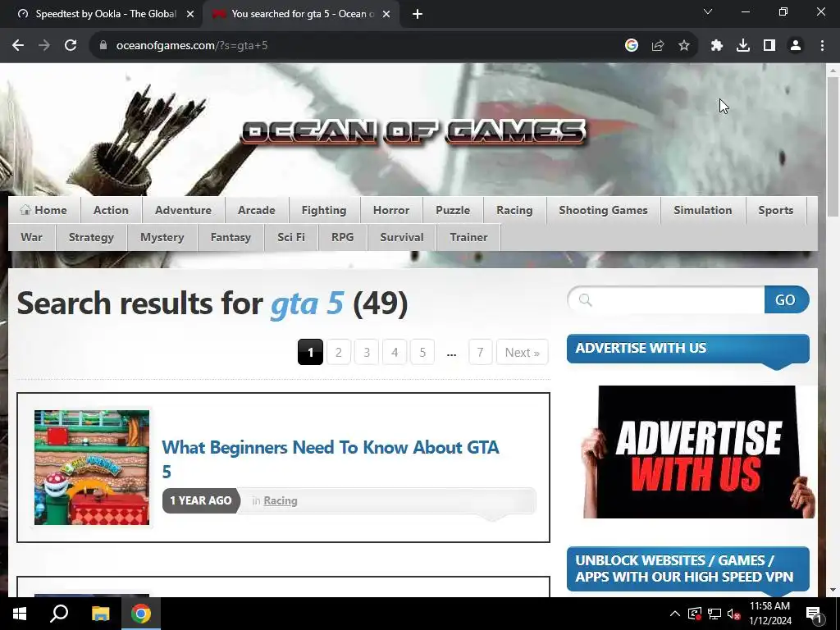840x630 pixels.
Task: Go to results page 4
Action: [x=395, y=352]
